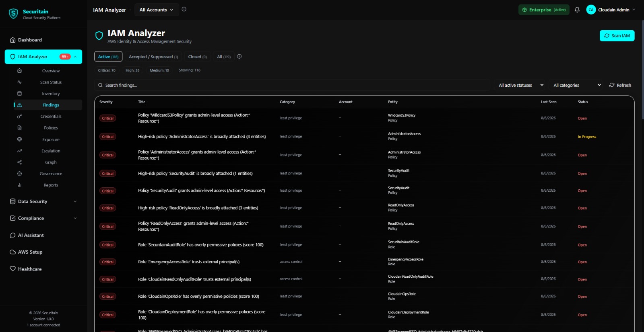The height and width of the screenshot is (332, 644).
Task: Click the SecuritainAuditRole entity cell
Action: point(404,244)
